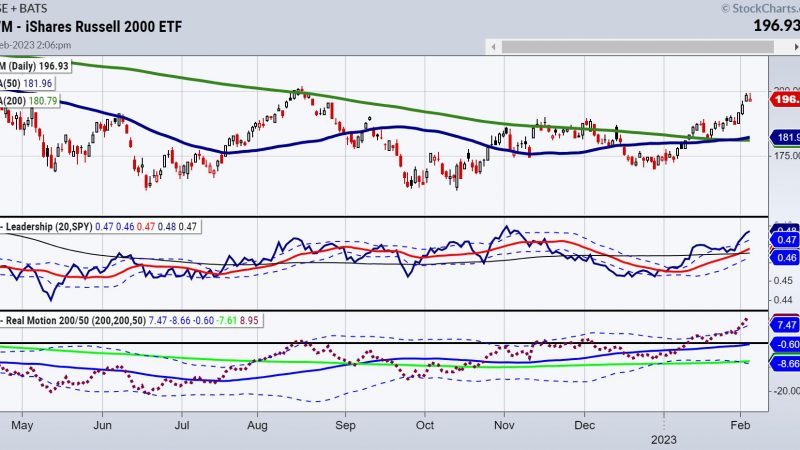Image resolution: width=800 pixels, height=450 pixels.
Task: Click the red 0.46 Leadership value marker
Action: pyautogui.click(x=784, y=257)
